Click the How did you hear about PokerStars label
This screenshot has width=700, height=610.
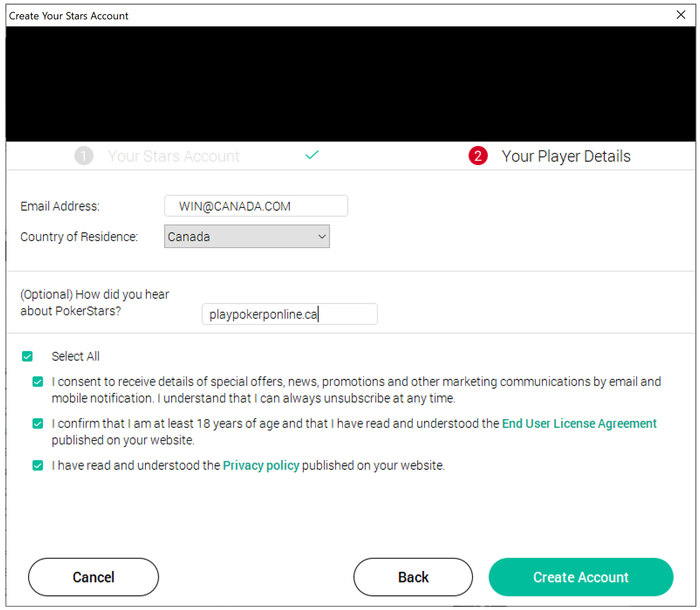click(94, 302)
